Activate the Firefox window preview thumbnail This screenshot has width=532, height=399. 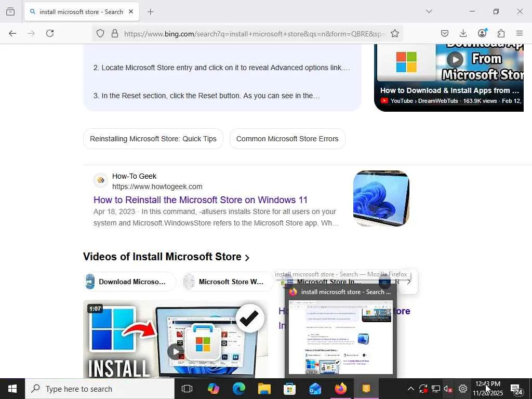(x=341, y=337)
